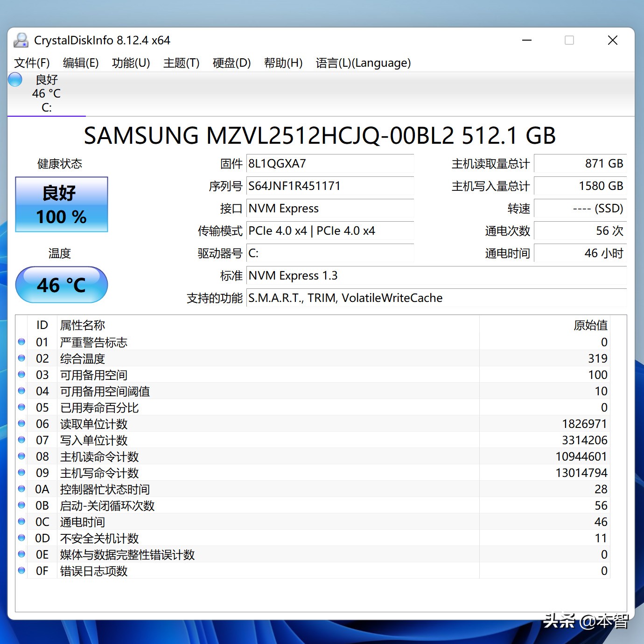Click status dot of attribute 05 已用寿命百分比
The height and width of the screenshot is (644, 644).
[x=21, y=407]
